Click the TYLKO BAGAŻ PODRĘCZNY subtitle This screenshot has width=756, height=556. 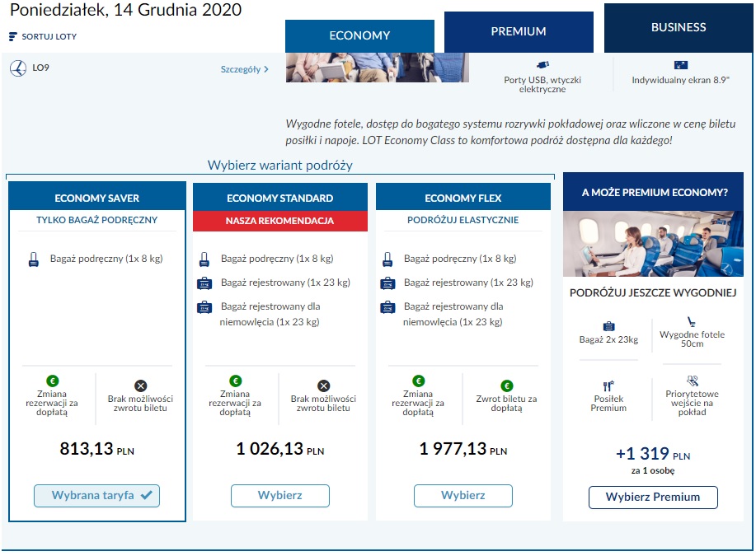tap(97, 220)
